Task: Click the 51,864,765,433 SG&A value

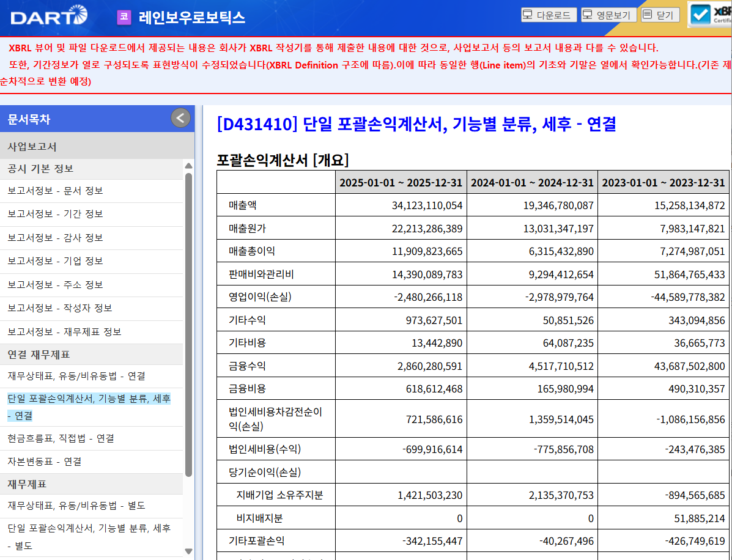Action: coord(690,274)
